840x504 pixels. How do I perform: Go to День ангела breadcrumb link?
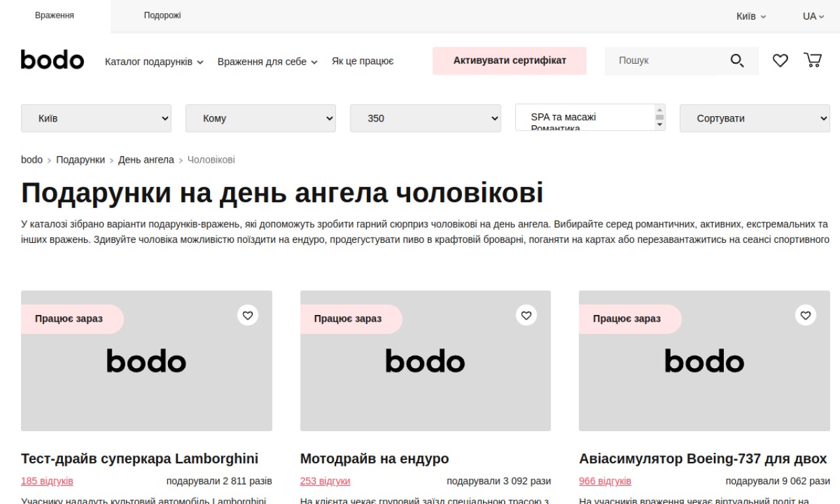[146, 159]
